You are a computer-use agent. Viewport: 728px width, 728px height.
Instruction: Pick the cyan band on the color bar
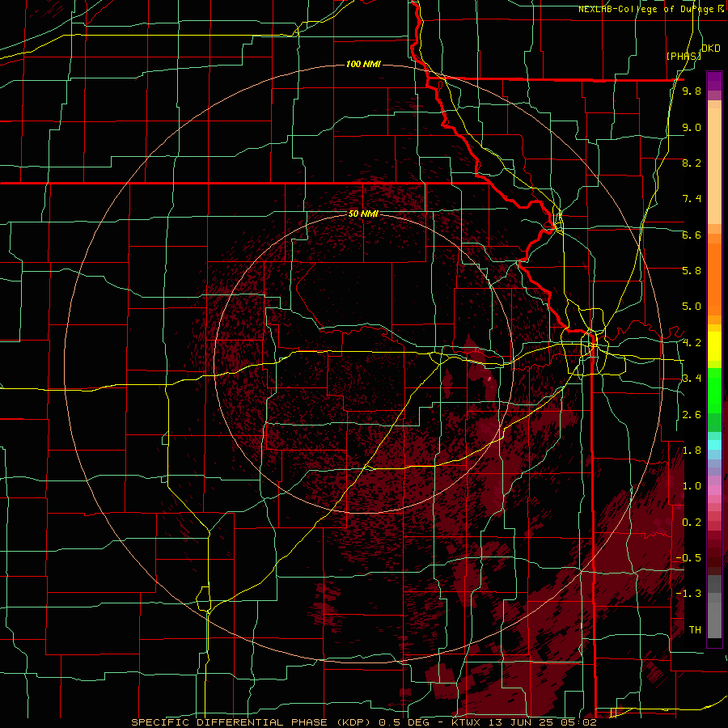[x=714, y=445]
